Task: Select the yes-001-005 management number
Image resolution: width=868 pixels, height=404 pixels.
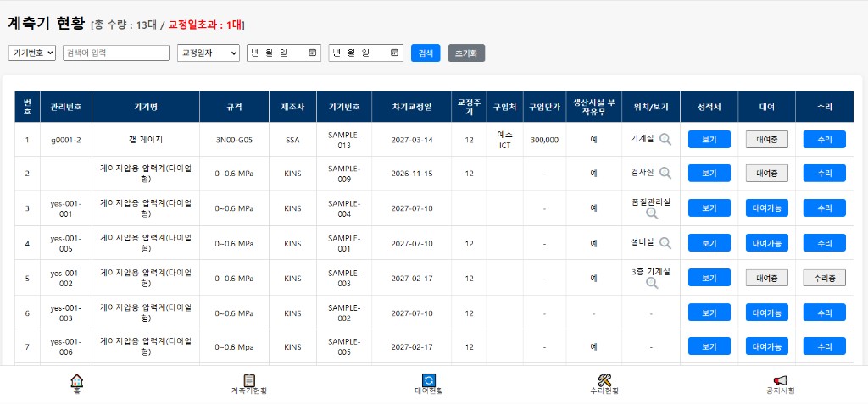Action: [66, 243]
